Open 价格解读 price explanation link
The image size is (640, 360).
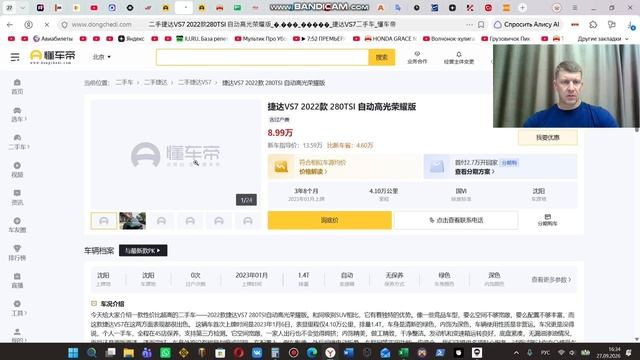coord(313,172)
